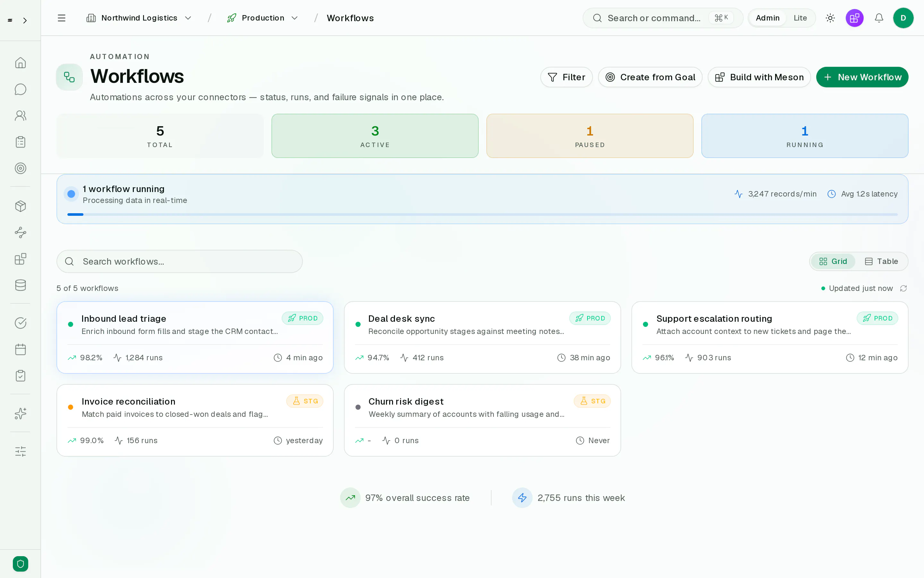Click '156 runs' on Invoice reconciliation
The image size is (924, 578).
142,441
